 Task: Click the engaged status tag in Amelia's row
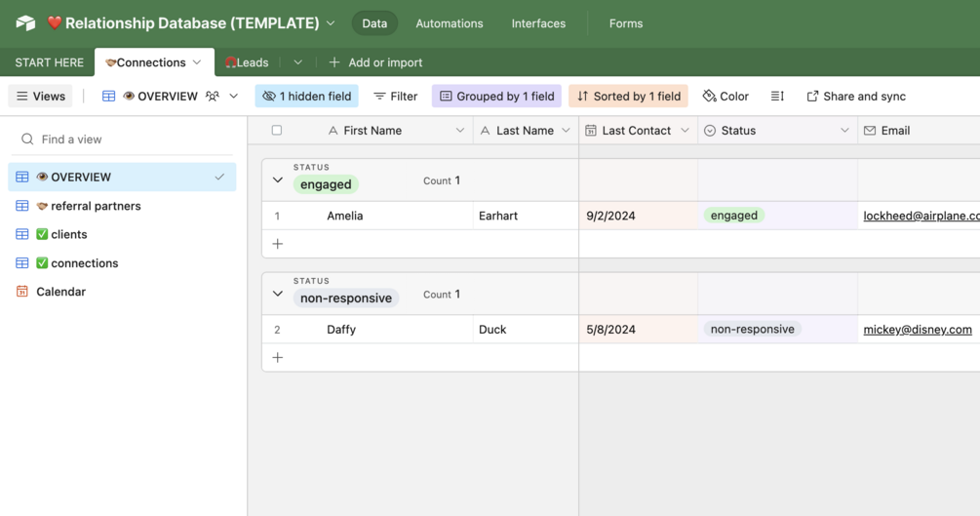tap(734, 216)
